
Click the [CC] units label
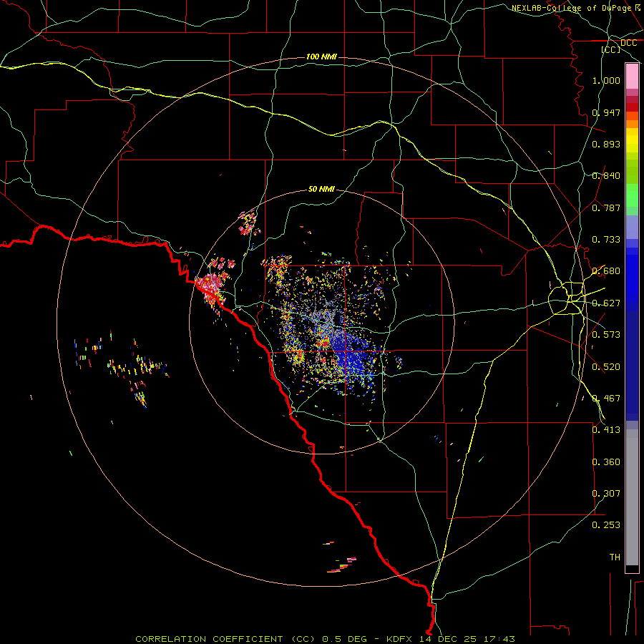[611, 49]
